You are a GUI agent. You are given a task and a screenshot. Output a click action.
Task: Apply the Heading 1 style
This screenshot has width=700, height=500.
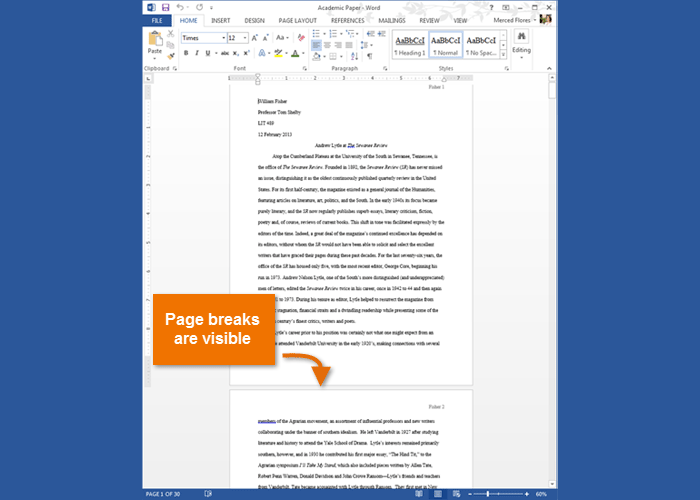pos(410,45)
